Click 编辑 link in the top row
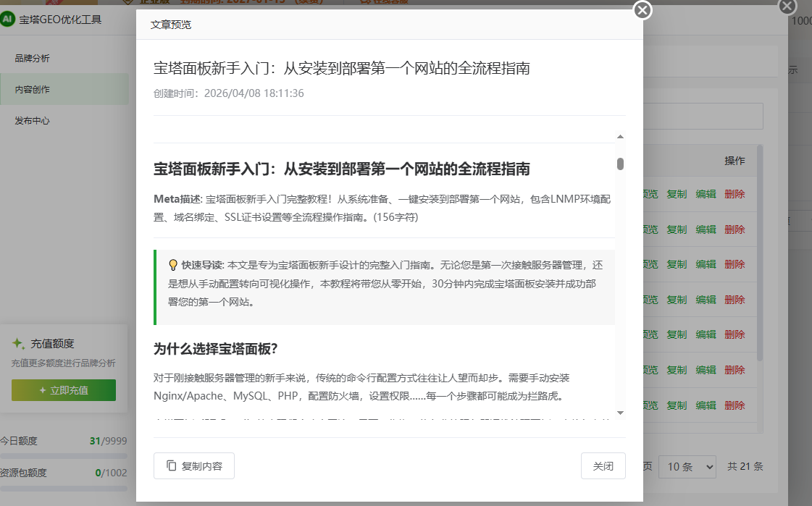Screen dimensions: 812x506 click(706, 193)
